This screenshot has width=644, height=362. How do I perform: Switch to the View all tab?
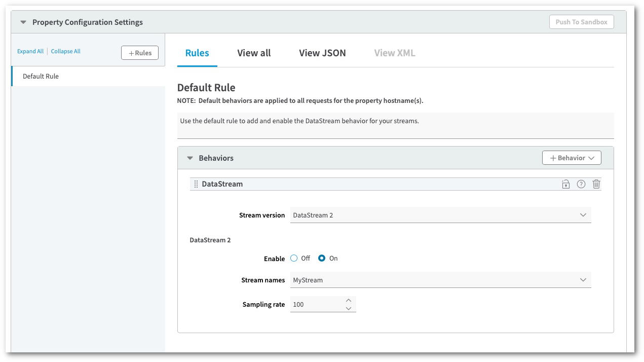click(x=254, y=53)
